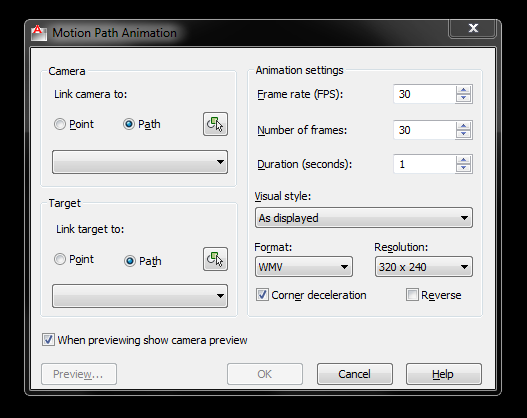Click the AutoCAD logo icon in title bar

pyautogui.click(x=39, y=33)
